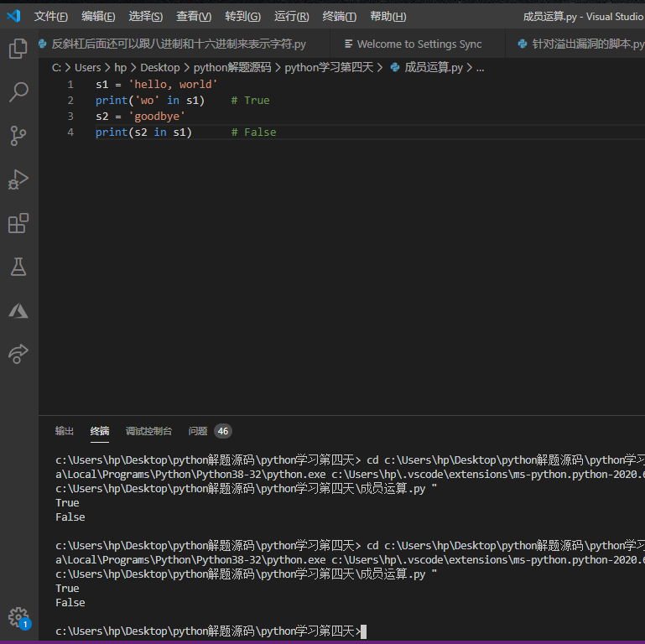This screenshot has height=644, width=645.
Task: Click code line 4 in the editor
Action: coord(185,132)
